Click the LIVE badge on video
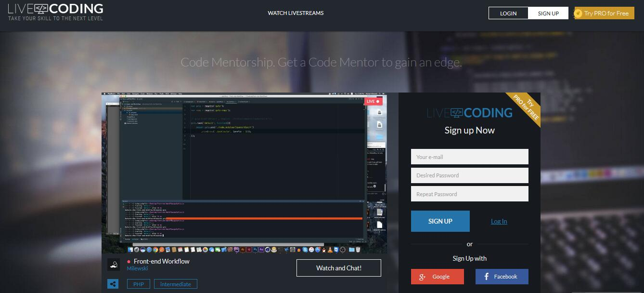 click(373, 102)
